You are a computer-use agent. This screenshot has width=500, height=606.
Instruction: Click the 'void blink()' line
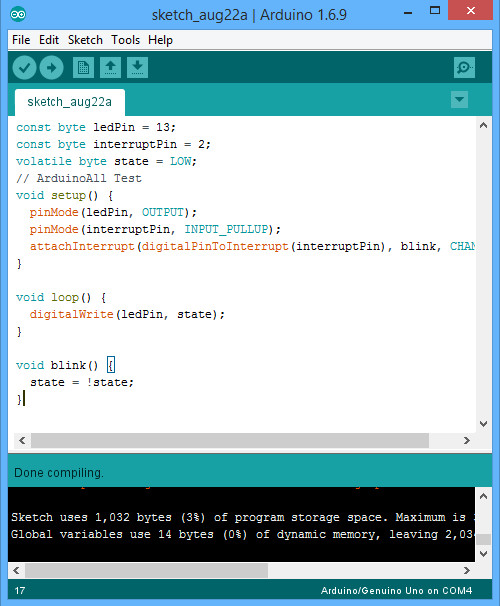point(65,365)
